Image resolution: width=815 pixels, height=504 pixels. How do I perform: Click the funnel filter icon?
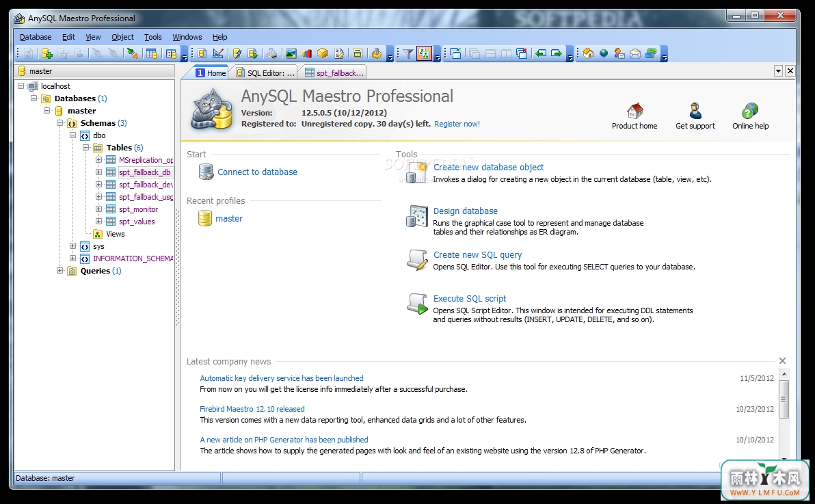pos(408,53)
